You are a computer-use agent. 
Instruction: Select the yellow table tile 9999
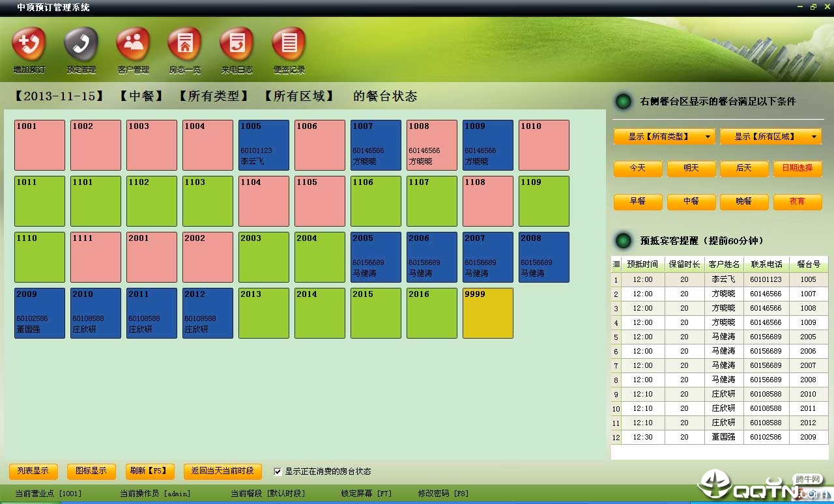487,313
